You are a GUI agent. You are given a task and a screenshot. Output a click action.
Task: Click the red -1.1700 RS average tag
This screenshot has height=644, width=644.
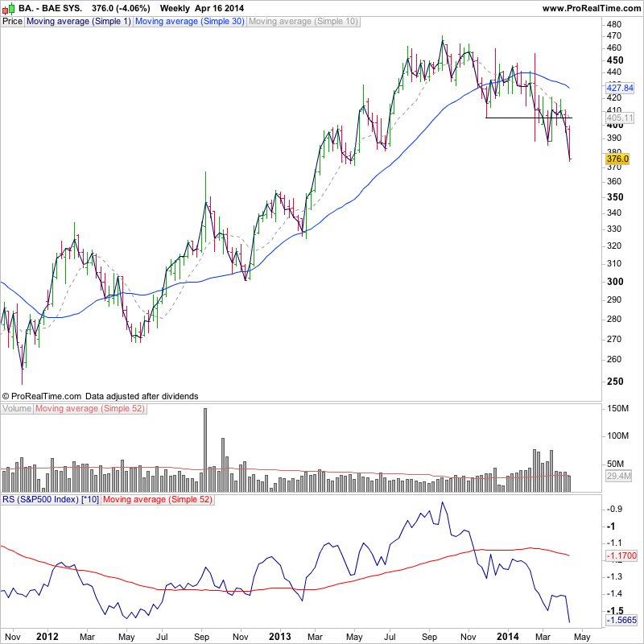pyautogui.click(x=621, y=555)
